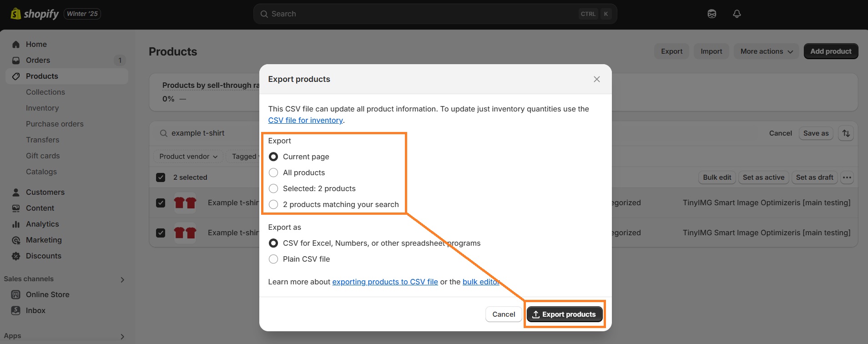The width and height of the screenshot is (868, 344).
Task: Click the Import button
Action: coord(712,51)
